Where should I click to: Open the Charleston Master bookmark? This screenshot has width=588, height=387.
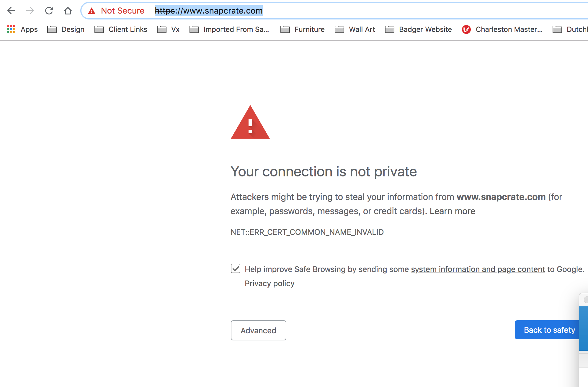click(x=502, y=29)
